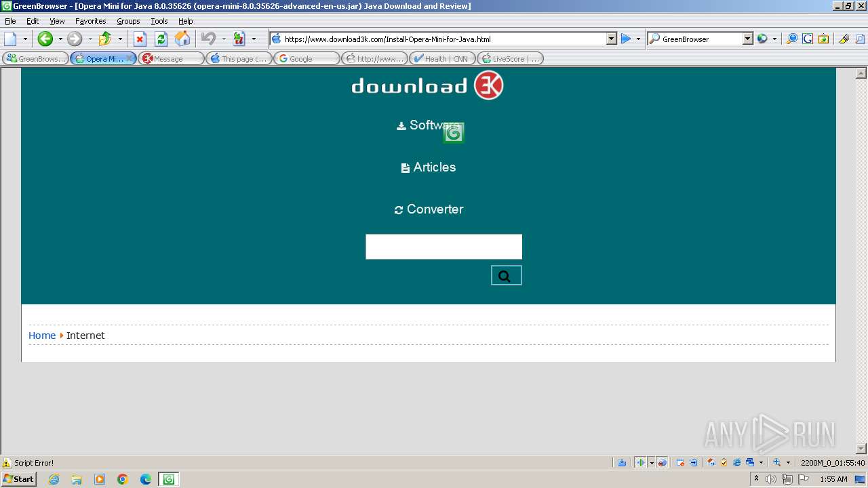Click the IE icon in status bar
The width and height of the screenshot is (868, 488).
736,463
